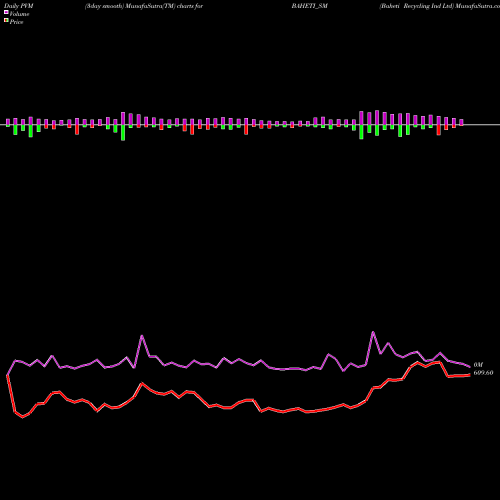
Task: Click the magenta Volume legend swatch
Action: pyautogui.click(x=6, y=13)
